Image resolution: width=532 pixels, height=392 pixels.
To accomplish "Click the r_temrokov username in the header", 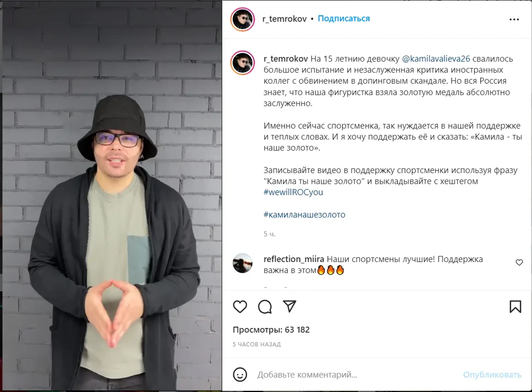I will coord(284,19).
